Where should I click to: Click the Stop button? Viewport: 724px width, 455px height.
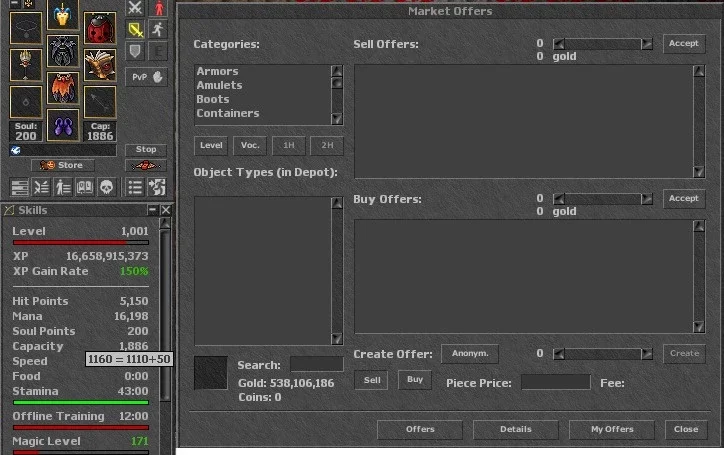(x=146, y=150)
